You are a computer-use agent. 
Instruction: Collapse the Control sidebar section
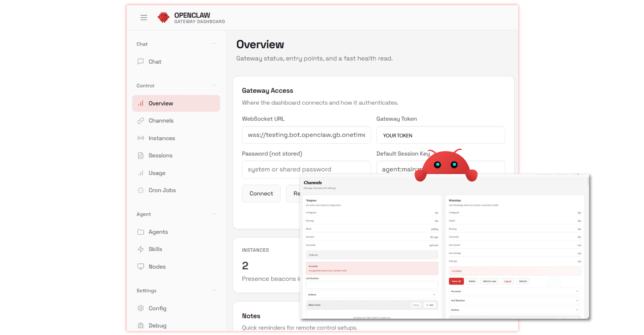click(x=214, y=85)
